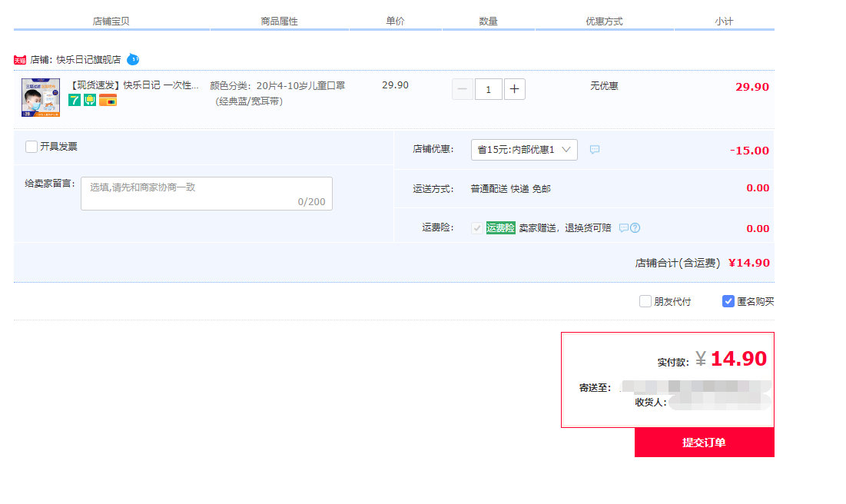
Task: Click the comment icon next to store discount
Action: (x=594, y=150)
